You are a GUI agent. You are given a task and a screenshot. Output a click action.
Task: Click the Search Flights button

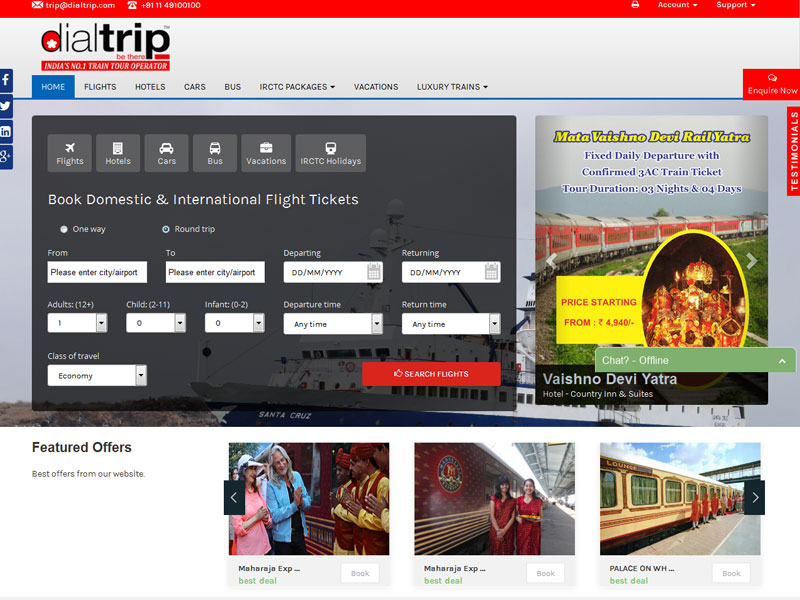(x=431, y=374)
